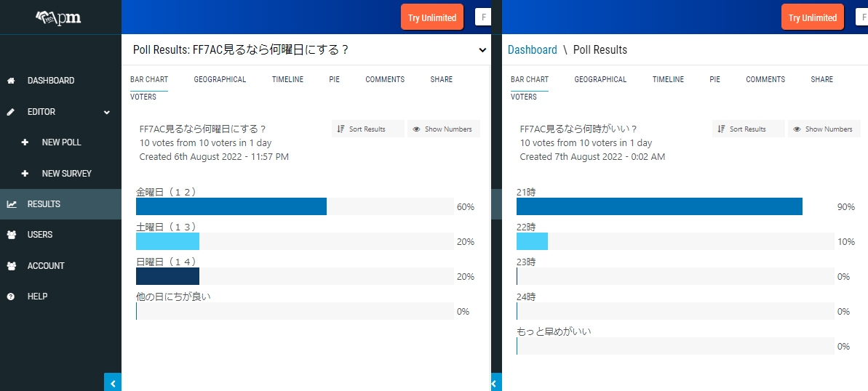Viewport: 868px width, 391px height.
Task: Expand the Editor submenu chevron
Action: (107, 112)
